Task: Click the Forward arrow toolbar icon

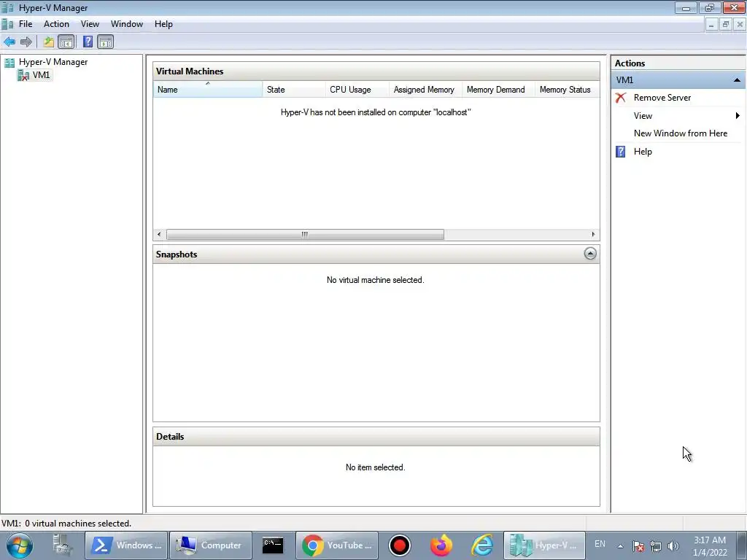Action: tap(26, 42)
